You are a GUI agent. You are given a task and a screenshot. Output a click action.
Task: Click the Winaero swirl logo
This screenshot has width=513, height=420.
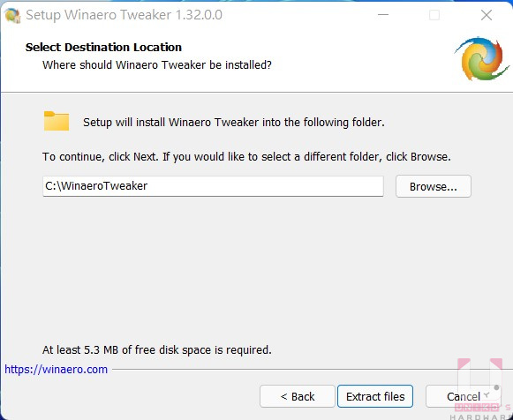(481, 59)
